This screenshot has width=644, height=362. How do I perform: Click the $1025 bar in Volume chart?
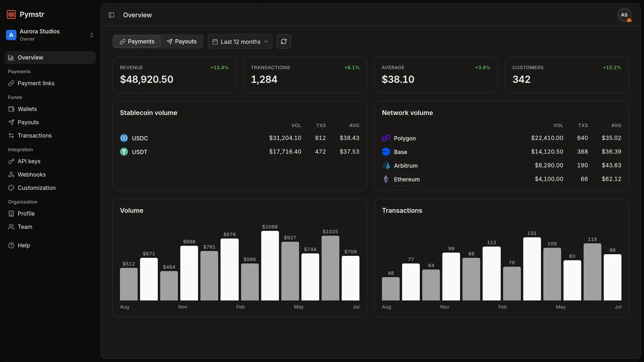pyautogui.click(x=330, y=268)
